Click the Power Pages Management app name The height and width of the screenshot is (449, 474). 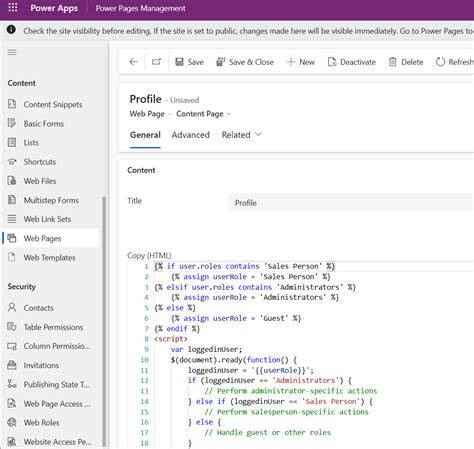[x=140, y=8]
